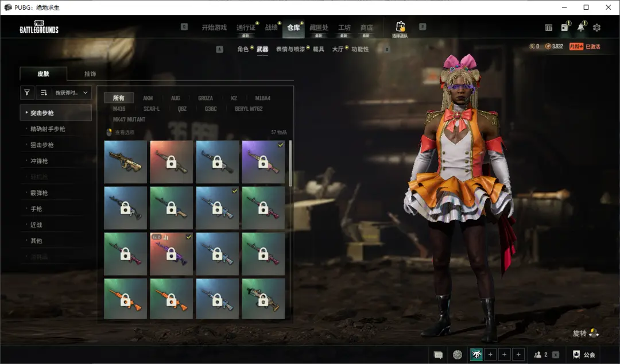
Task: Select the raccoon player avatar slot
Action: tap(476, 354)
